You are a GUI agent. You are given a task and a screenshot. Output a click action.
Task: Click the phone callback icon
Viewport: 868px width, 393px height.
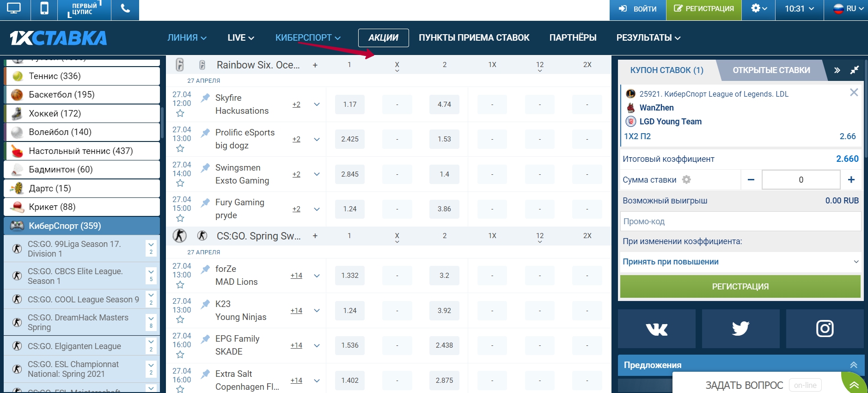point(125,9)
